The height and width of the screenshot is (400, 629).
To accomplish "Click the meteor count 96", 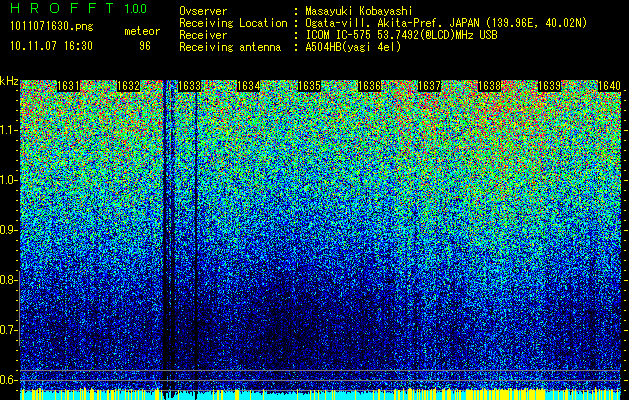I will tap(145, 46).
